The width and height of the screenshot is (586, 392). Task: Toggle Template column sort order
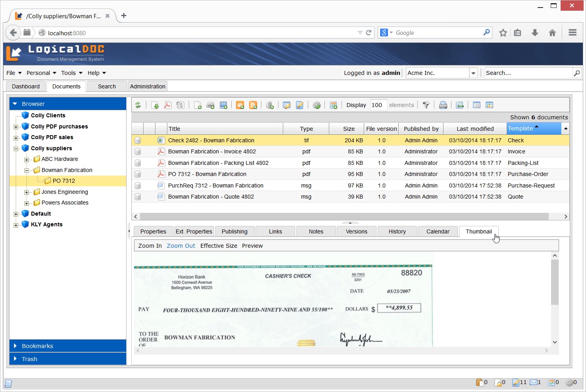(x=534, y=128)
